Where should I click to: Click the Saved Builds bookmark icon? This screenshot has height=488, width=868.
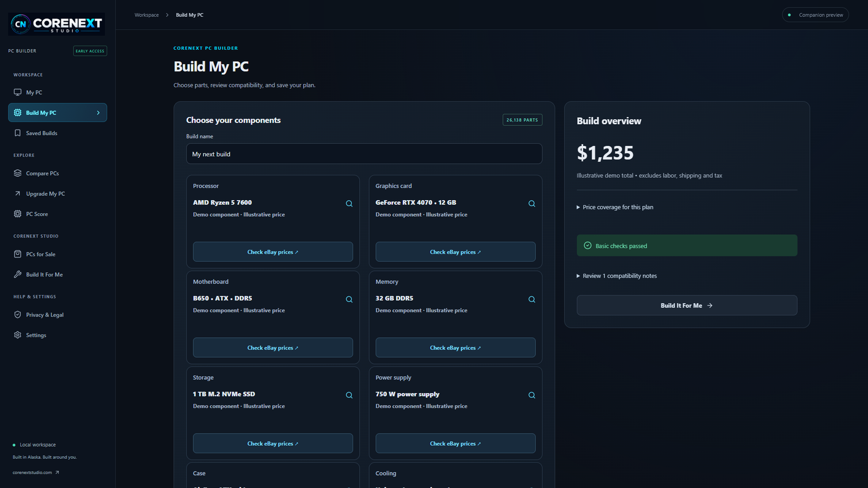point(17,133)
